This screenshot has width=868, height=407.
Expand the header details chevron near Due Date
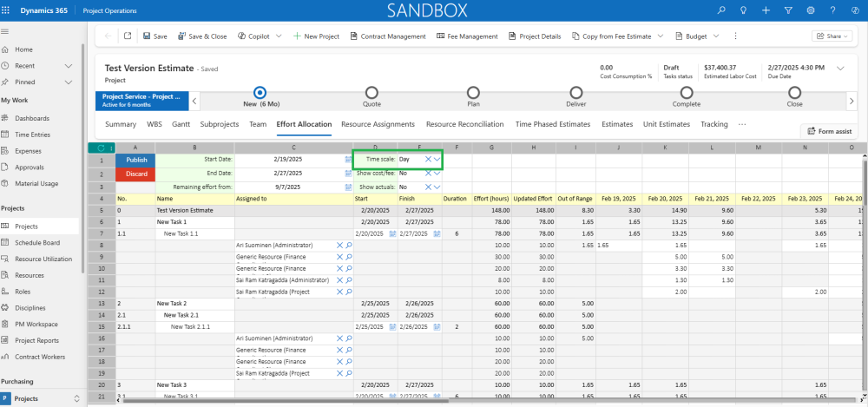839,68
